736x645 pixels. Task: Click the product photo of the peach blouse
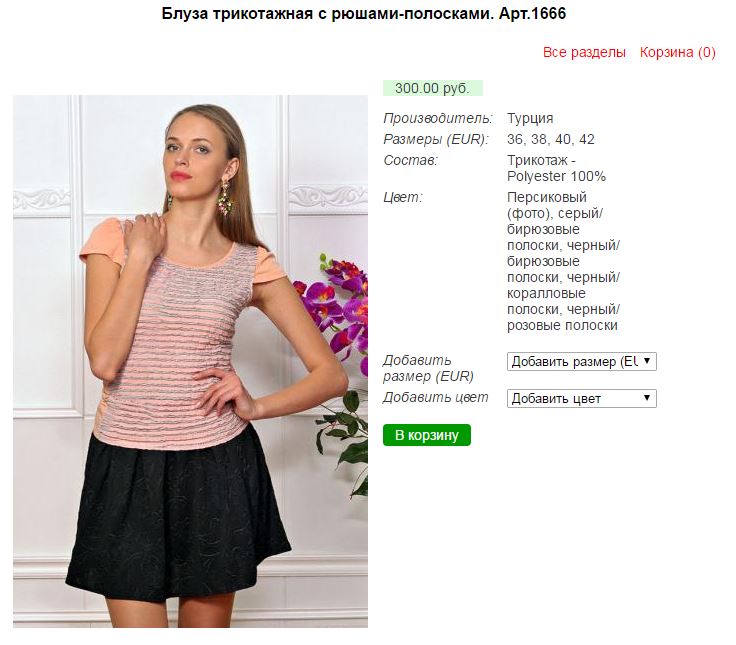[x=190, y=361]
